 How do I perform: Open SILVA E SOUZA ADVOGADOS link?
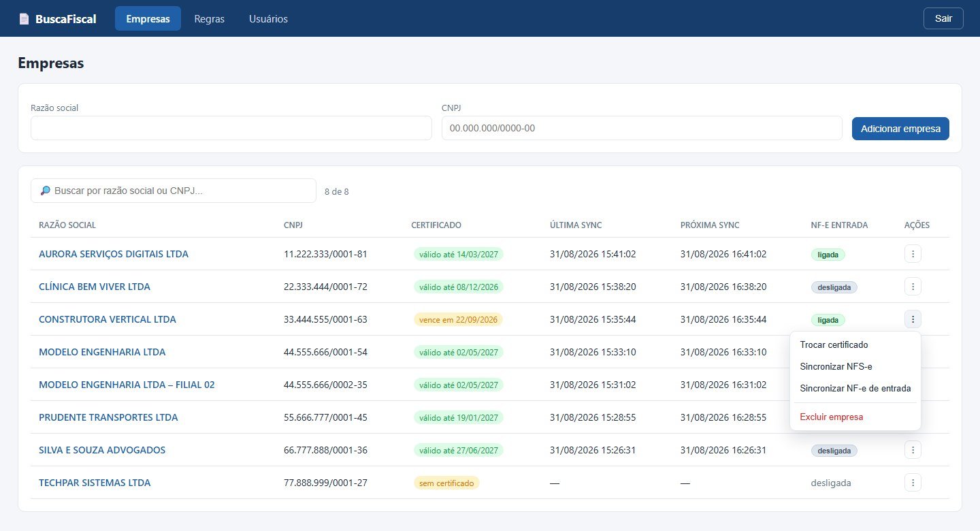coord(102,450)
